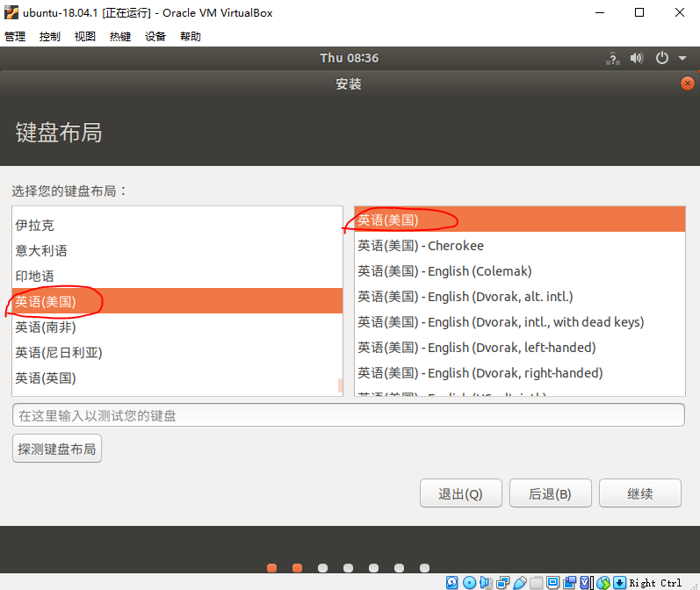Select 印地语 in the layout list

point(177,276)
